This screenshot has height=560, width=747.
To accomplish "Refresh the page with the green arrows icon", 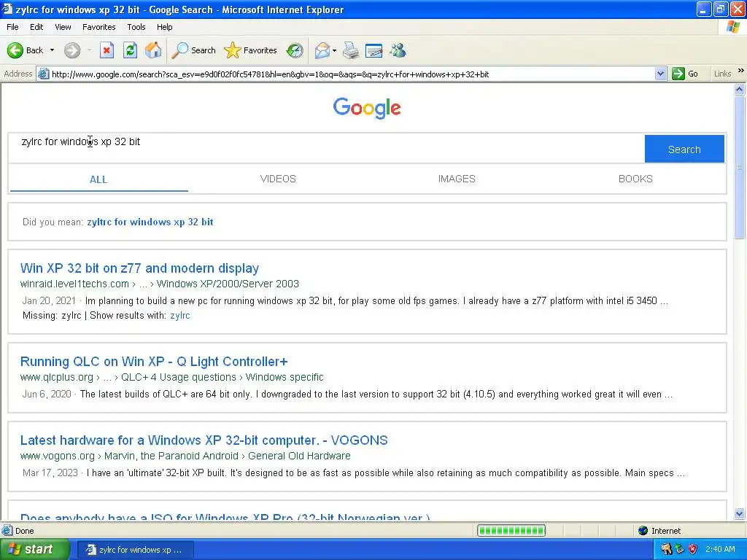I will 130,50.
